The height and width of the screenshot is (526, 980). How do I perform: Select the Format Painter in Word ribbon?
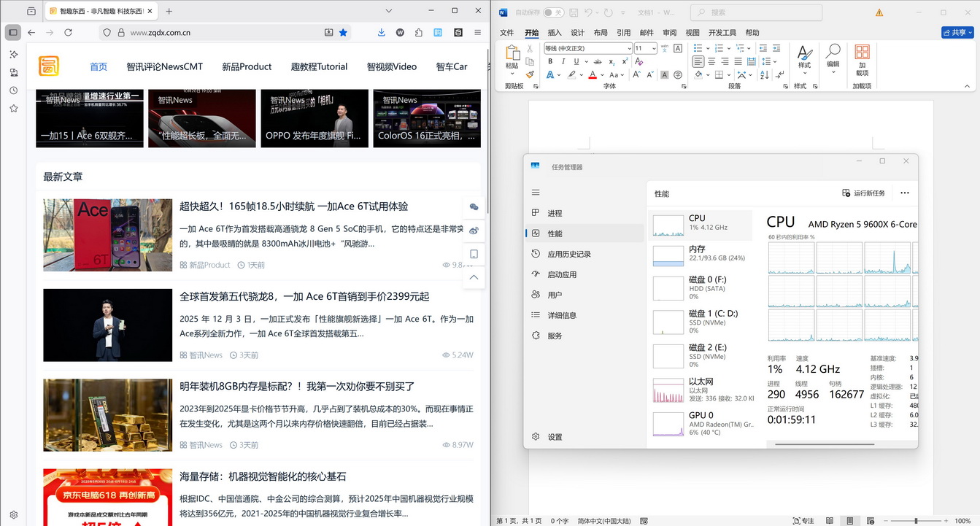529,73
